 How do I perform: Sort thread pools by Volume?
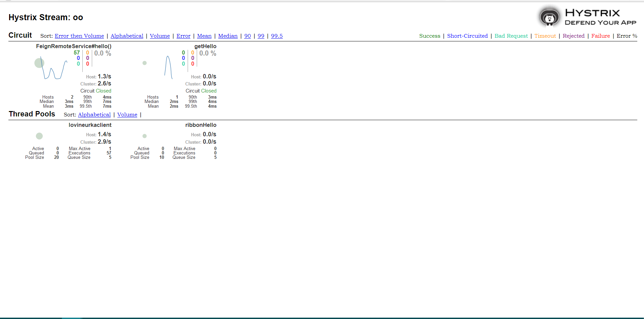[127, 115]
